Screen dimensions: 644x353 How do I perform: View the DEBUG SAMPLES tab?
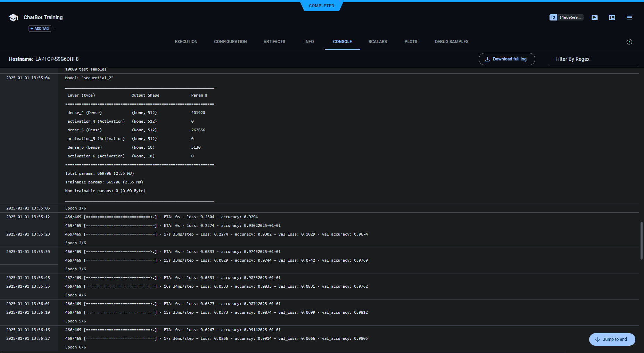coord(452,42)
